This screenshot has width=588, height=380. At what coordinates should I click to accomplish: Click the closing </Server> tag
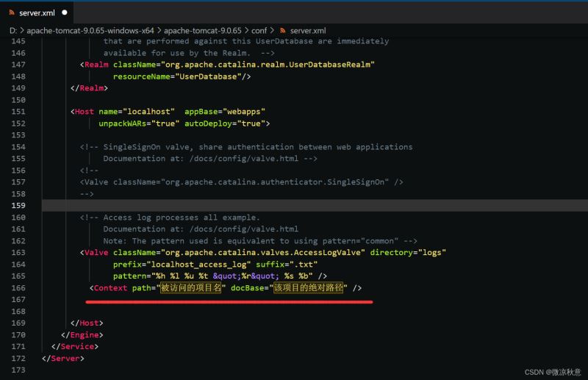pos(63,358)
